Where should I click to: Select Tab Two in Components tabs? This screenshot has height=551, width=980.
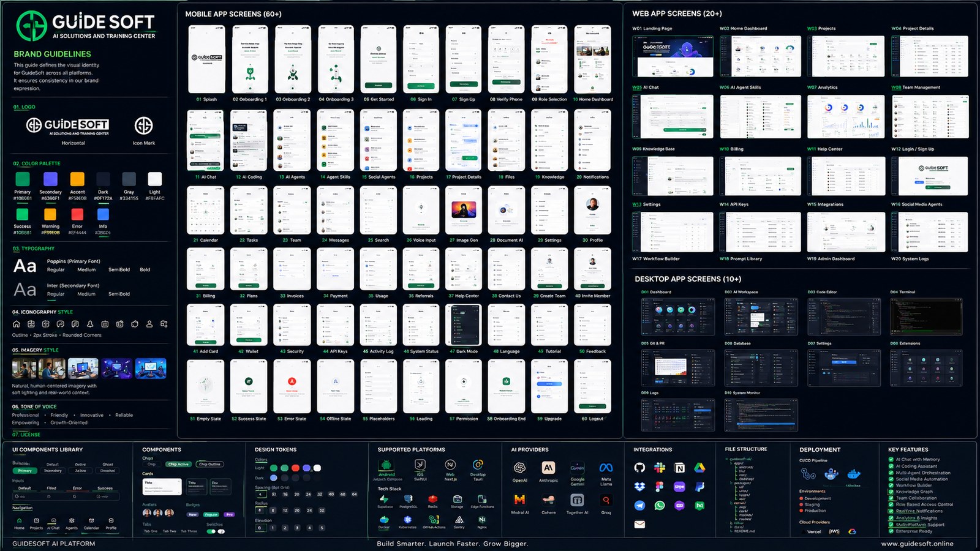[170, 531]
